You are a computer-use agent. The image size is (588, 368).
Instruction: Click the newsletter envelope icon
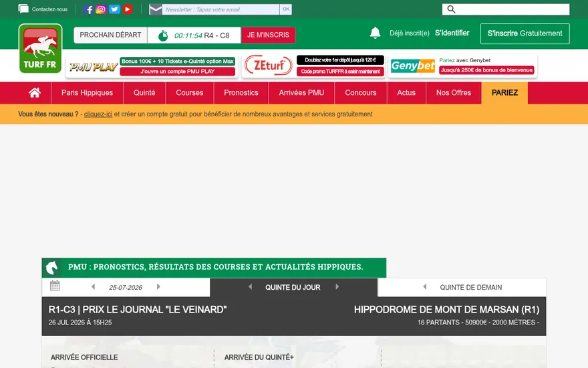(155, 9)
